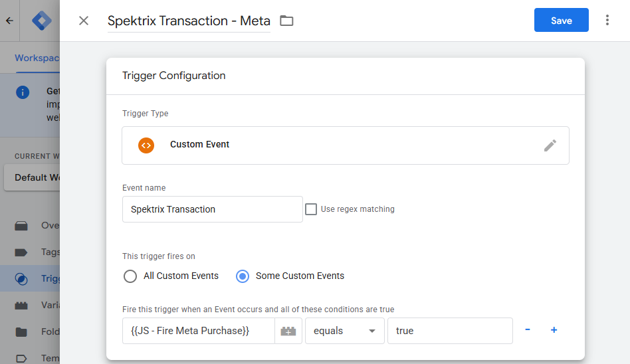Click the Google Tag Manager logo
This screenshot has height=364, width=630.
click(41, 21)
